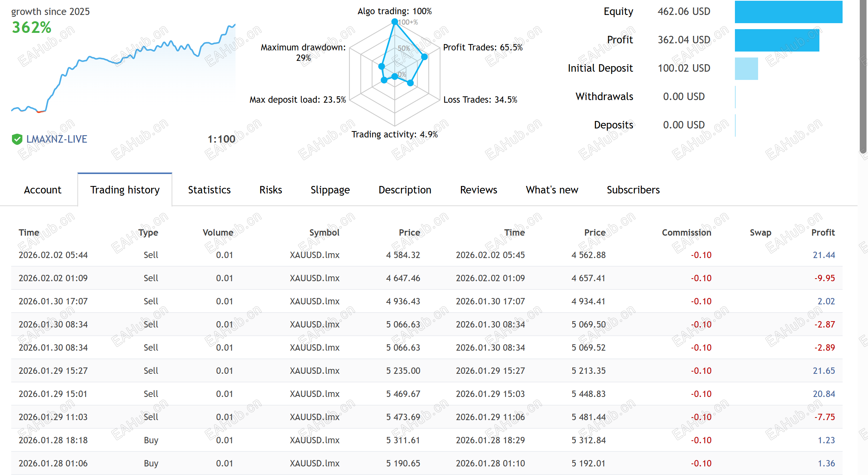Screen dimensions: 868x475
Task: Click the Type column header
Action: click(x=148, y=233)
